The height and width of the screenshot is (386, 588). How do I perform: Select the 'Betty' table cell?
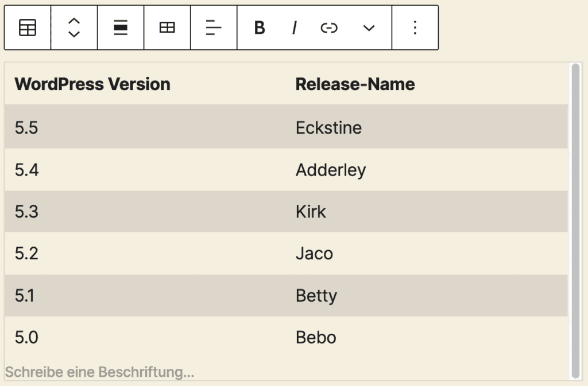[316, 296]
